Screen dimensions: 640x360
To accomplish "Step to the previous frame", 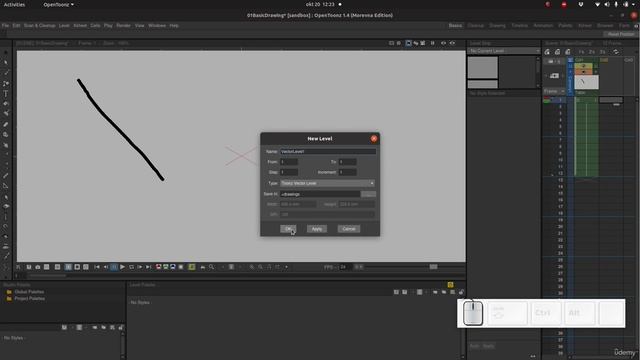I will 106,267.
